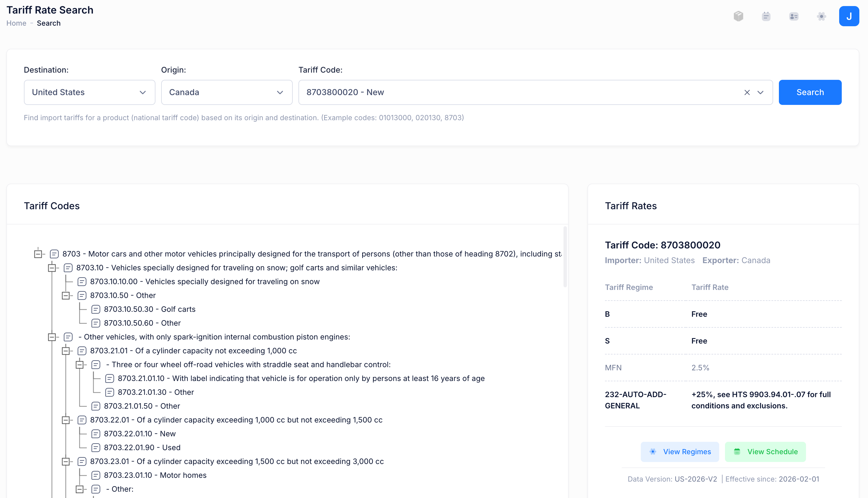This screenshot has width=868, height=498.
Task: Collapse the 8703.10.50 Other node
Action: 66,295
